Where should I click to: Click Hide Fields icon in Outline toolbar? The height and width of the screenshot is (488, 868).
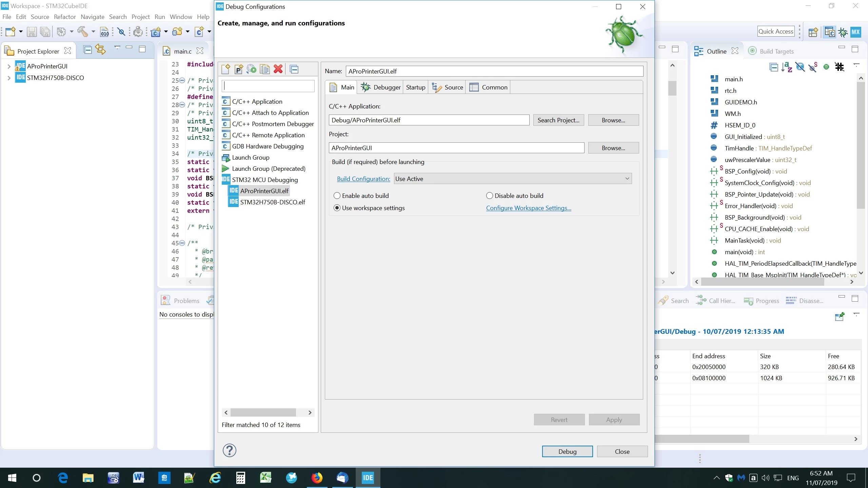[800, 67]
